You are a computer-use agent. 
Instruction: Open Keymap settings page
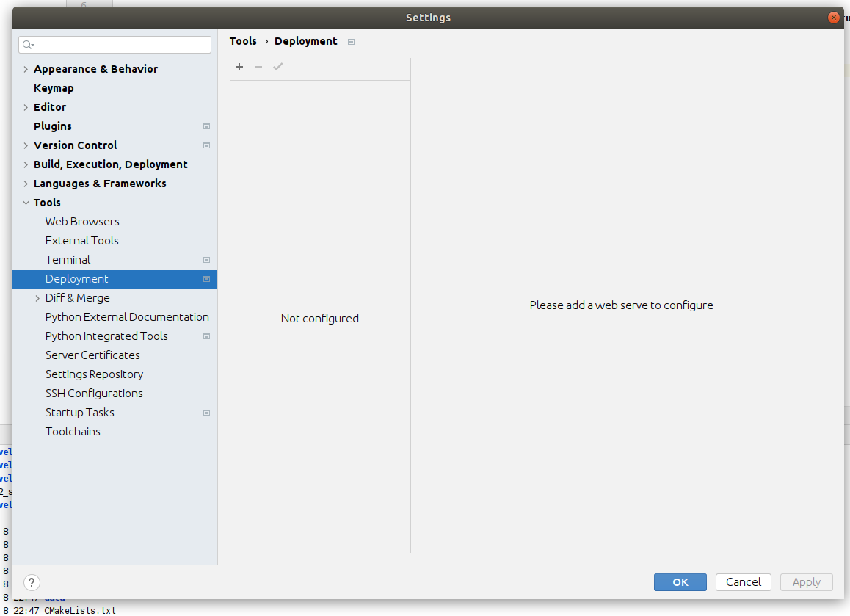click(x=54, y=88)
